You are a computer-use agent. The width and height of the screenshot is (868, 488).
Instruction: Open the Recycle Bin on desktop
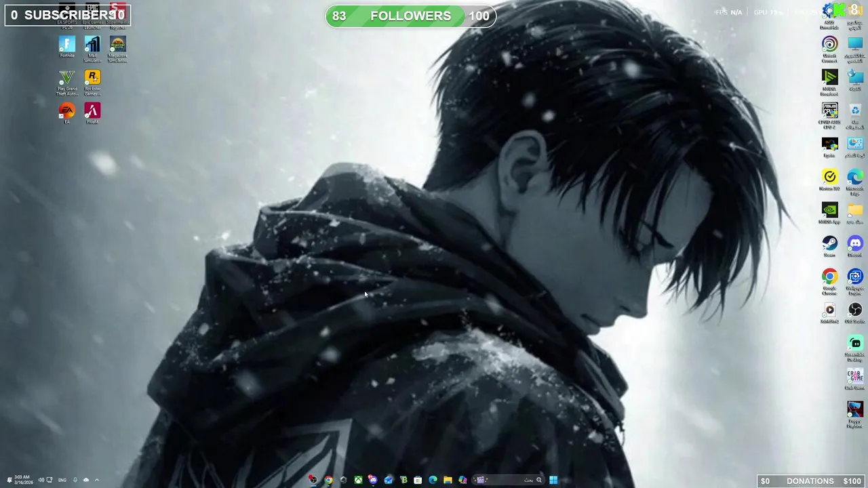coord(854,116)
